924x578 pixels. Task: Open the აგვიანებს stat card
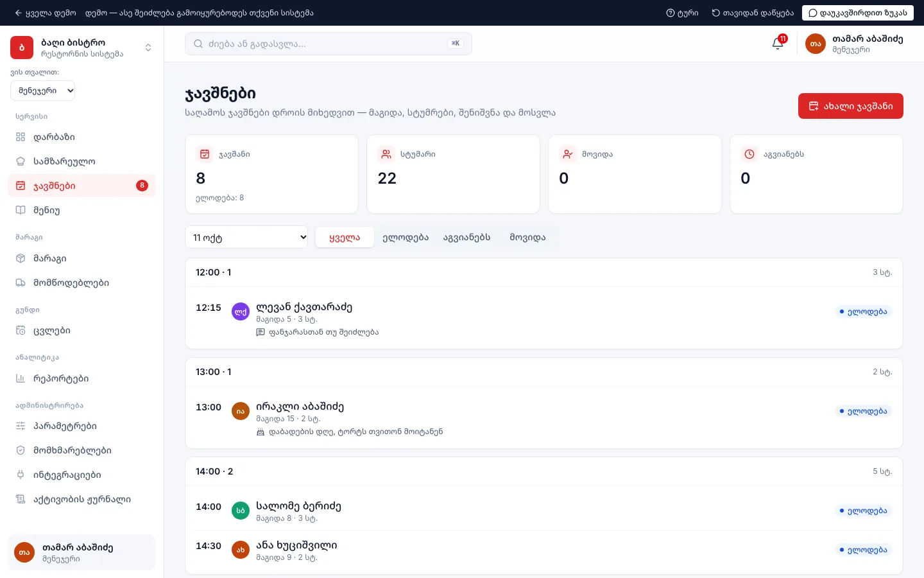click(x=816, y=174)
